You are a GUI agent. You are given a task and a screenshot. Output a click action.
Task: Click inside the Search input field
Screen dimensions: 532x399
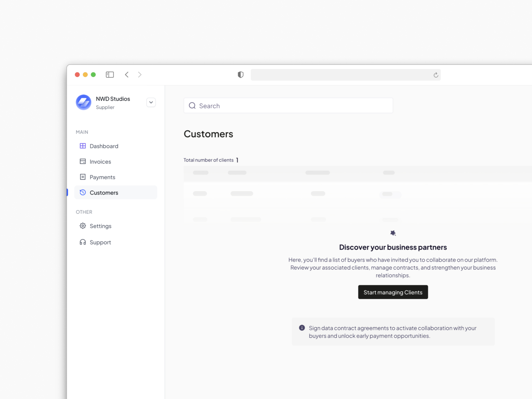(288, 106)
